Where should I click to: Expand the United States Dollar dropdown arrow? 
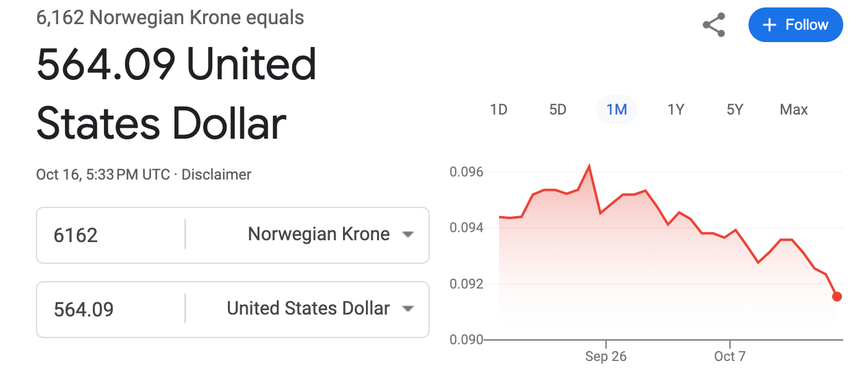coord(407,309)
